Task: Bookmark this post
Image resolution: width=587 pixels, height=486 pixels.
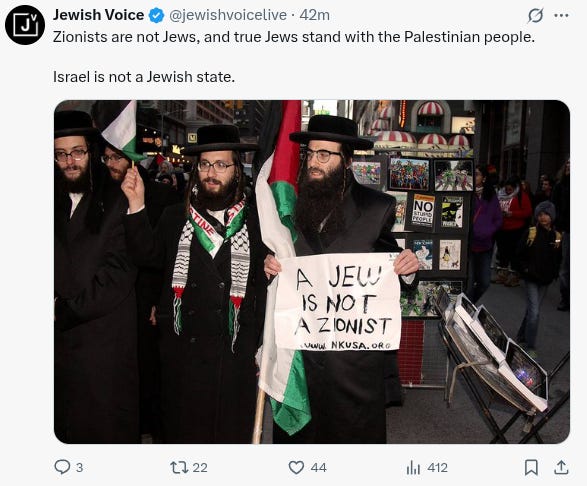Action: [x=531, y=468]
